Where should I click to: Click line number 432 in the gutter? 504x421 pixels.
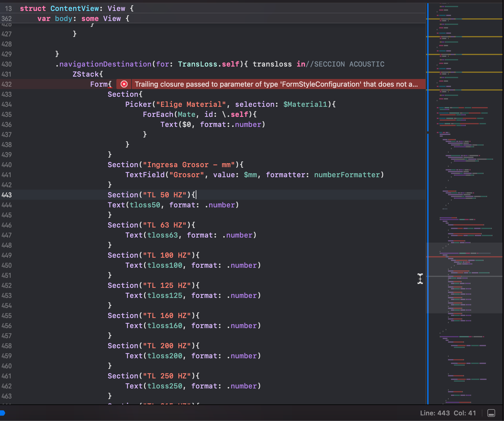[x=7, y=84]
